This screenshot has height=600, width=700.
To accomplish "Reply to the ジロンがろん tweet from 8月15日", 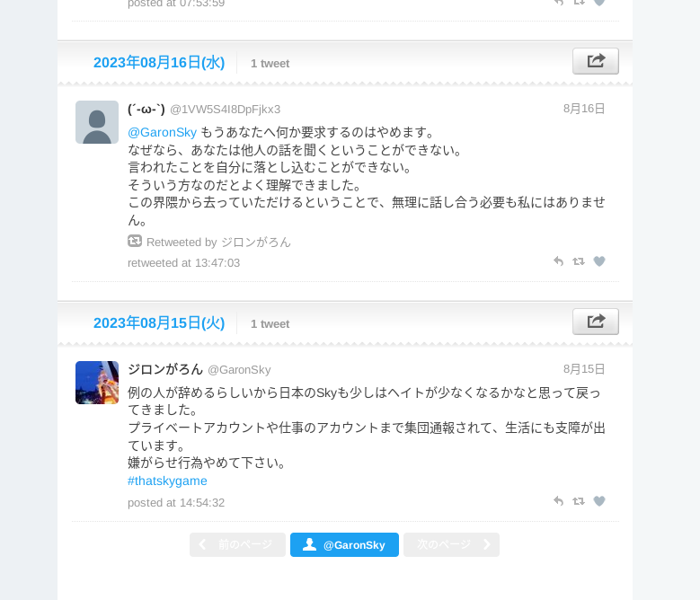I will click(x=558, y=501).
